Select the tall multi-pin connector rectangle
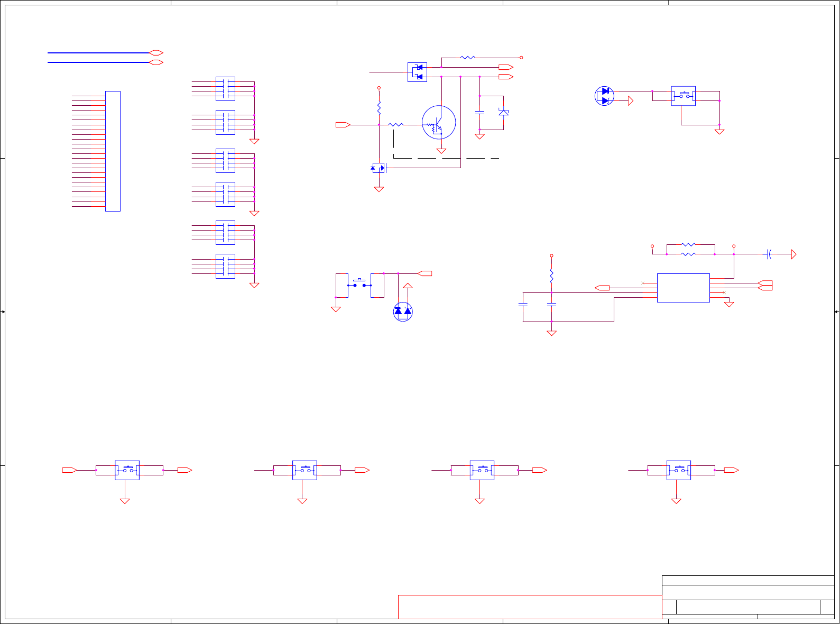This screenshot has height=624, width=840. point(113,151)
